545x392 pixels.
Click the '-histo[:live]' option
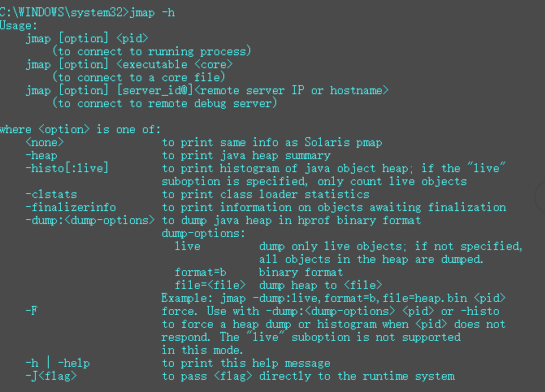point(67,168)
